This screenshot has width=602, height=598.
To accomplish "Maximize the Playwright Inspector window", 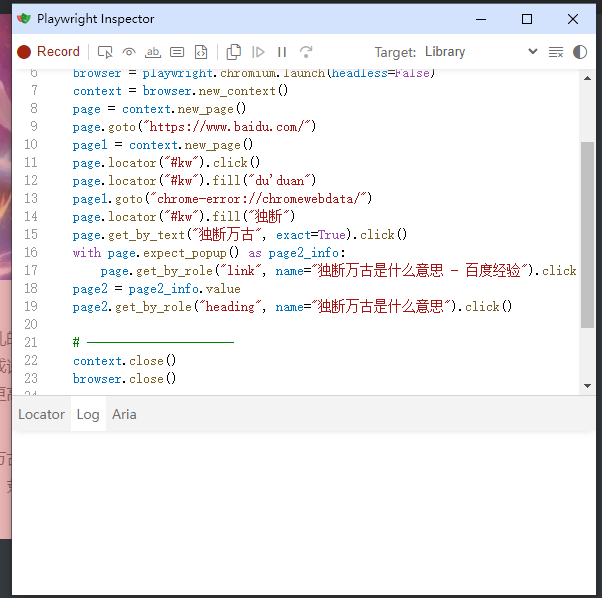I will (x=527, y=19).
